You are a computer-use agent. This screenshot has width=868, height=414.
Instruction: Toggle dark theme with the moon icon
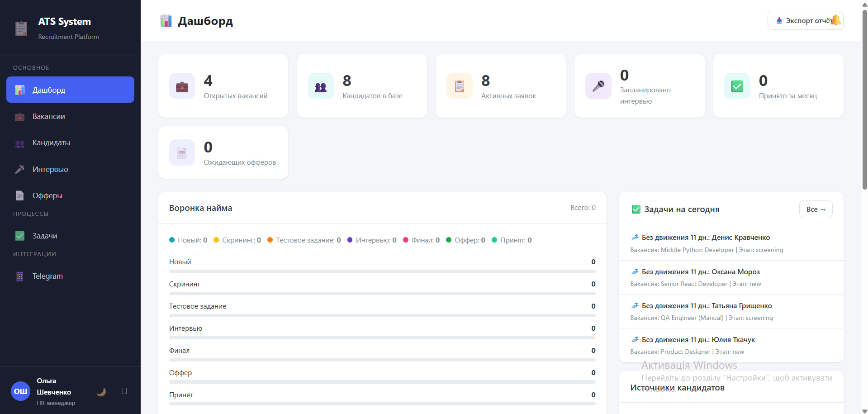click(x=101, y=391)
